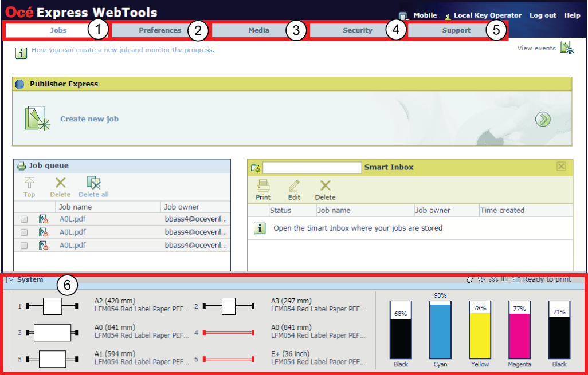
Task: Click the Local Key Operator user icon
Action: 448,17
